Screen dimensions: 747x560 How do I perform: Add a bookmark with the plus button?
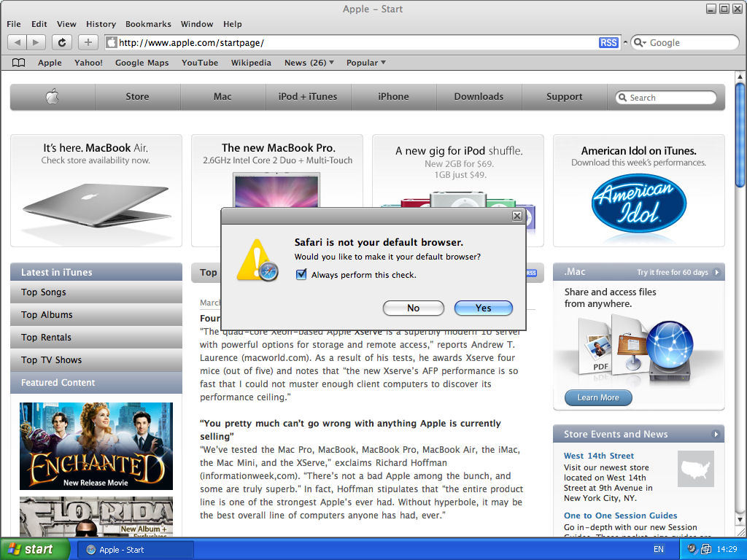click(x=88, y=42)
